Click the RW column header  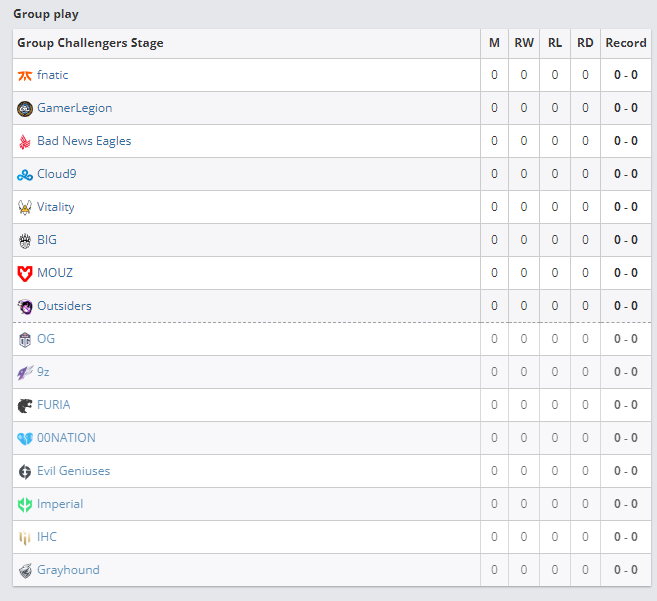click(524, 43)
